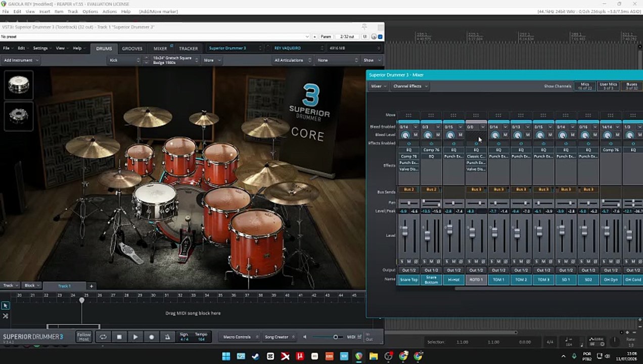643x364 pixels.
Task: Toggle plugin bypass checkbox in VST header
Action: pos(381,36)
